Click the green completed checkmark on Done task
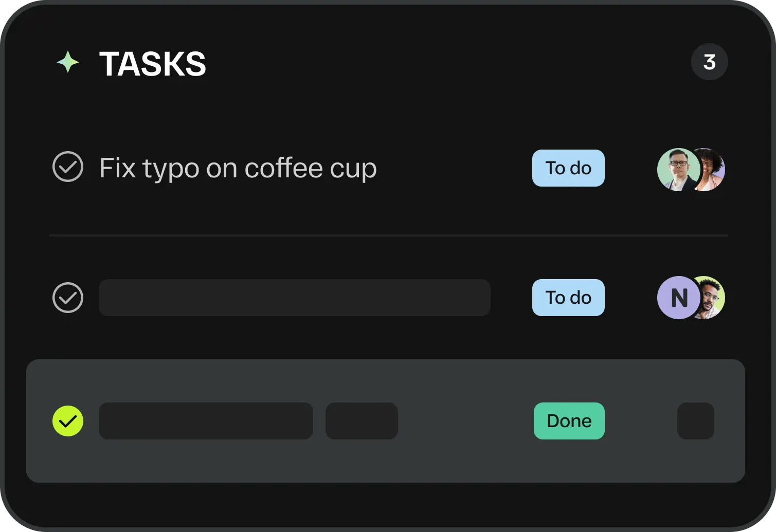This screenshot has width=776, height=532. point(67,421)
